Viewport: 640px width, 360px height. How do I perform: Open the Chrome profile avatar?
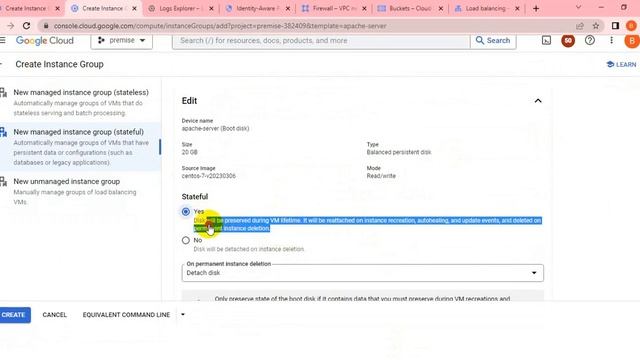coord(631,26)
